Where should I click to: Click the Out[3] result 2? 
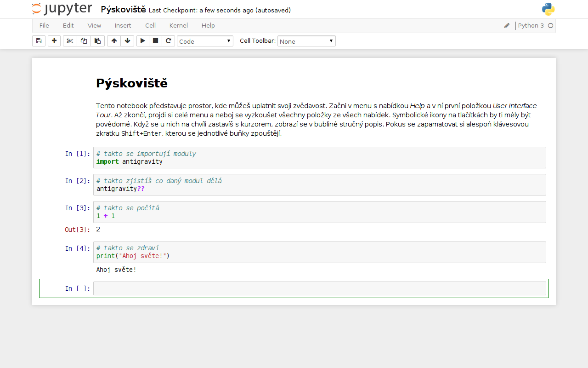98,229
